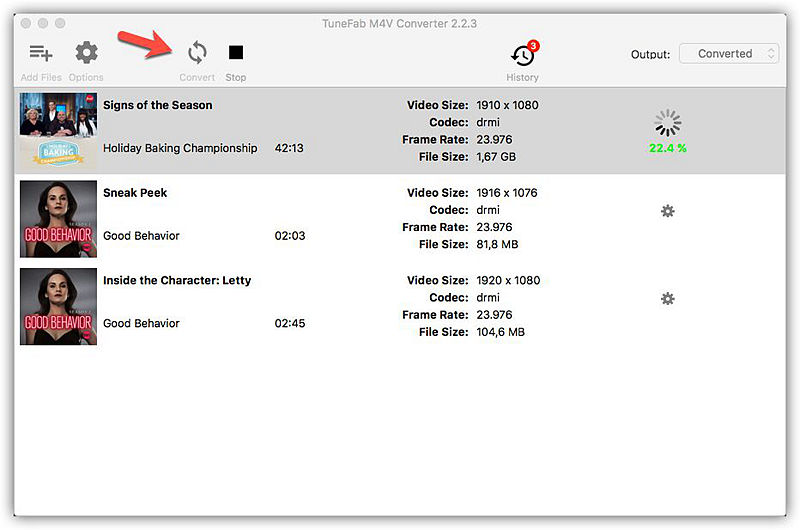Select the Holiday Baking Championship thumbnail
Screen dimensions: 800x530
(x=58, y=131)
